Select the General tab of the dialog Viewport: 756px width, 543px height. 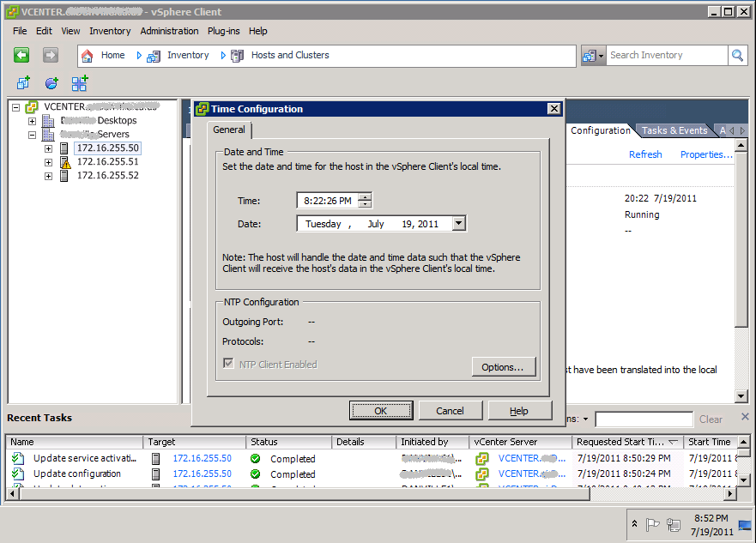click(x=229, y=130)
